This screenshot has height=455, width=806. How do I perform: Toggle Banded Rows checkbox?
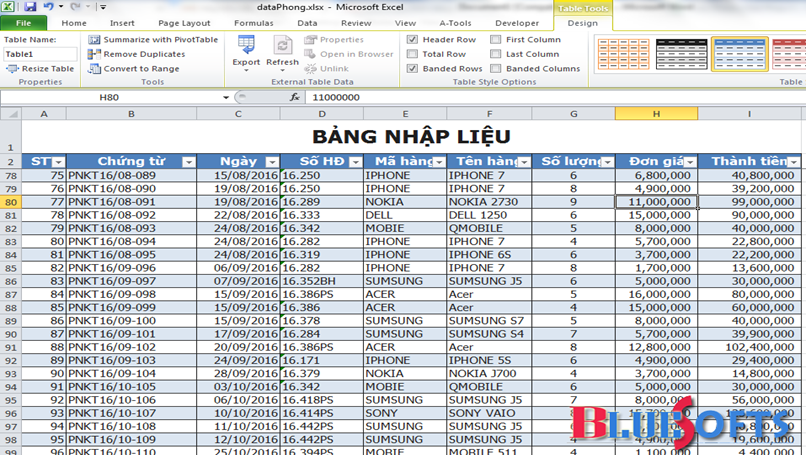412,68
